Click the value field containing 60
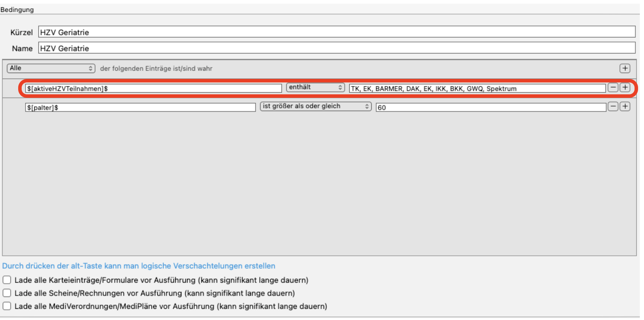This screenshot has height=320, width=644. tap(491, 107)
